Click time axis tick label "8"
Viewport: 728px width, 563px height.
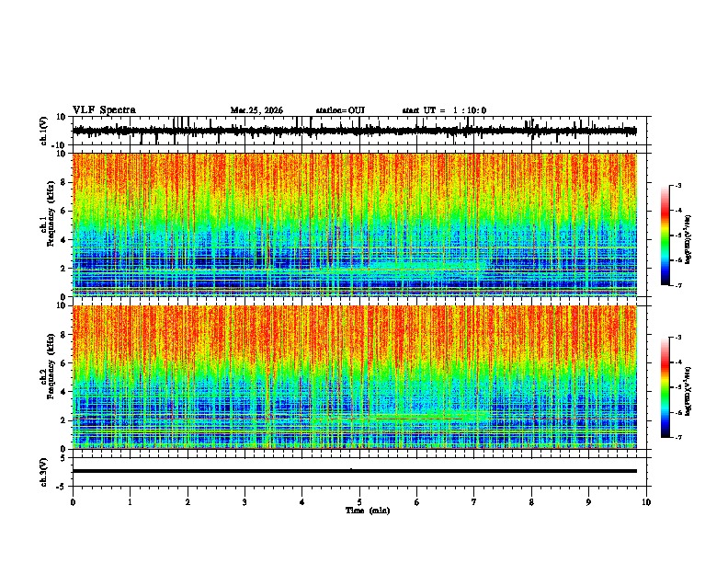(x=531, y=502)
